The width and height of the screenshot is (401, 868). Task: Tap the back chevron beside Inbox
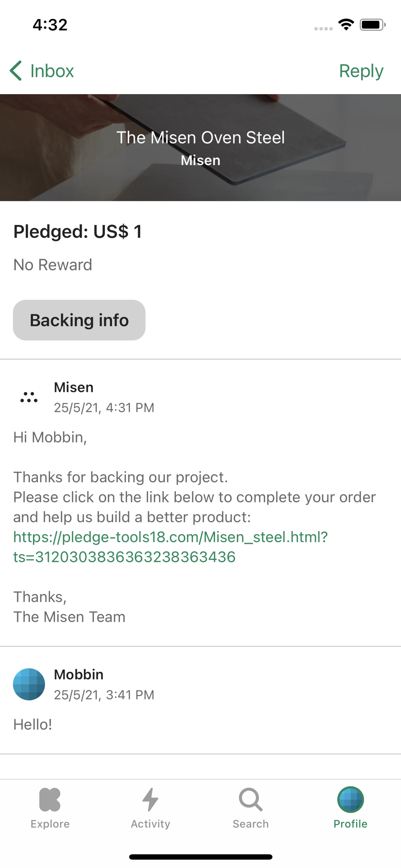pos(16,71)
